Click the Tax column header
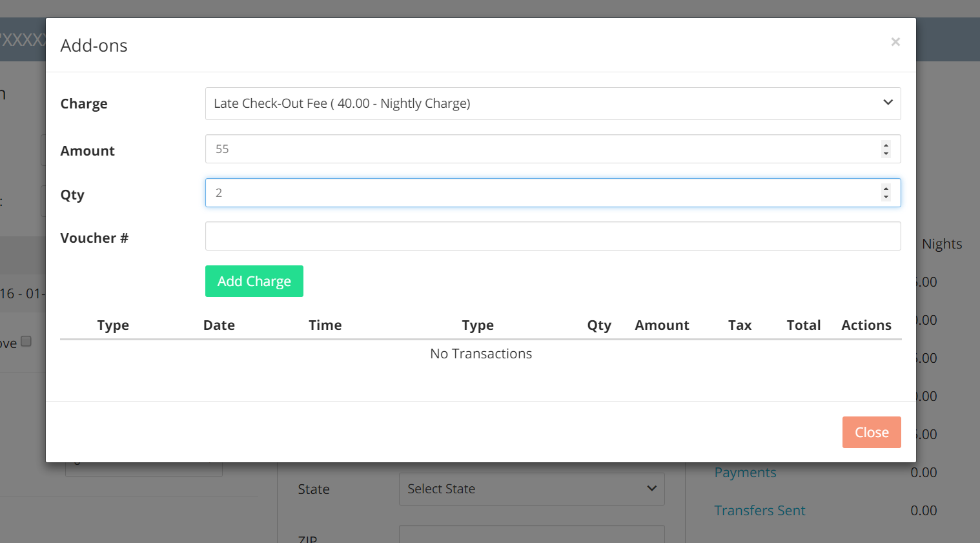 pyautogui.click(x=740, y=325)
